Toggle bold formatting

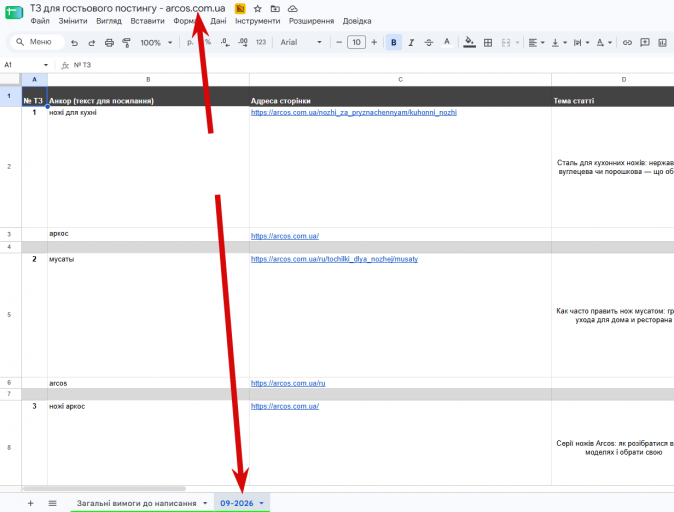point(393,42)
